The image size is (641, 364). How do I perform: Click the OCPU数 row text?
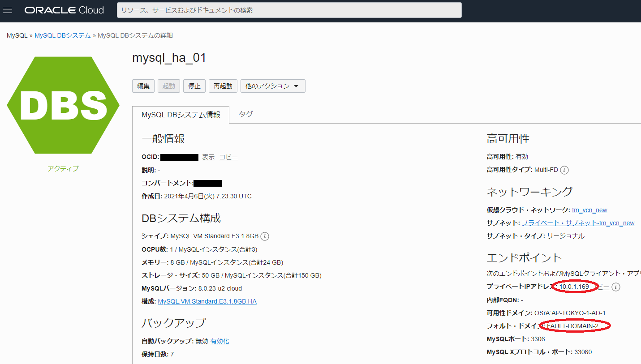tap(199, 249)
